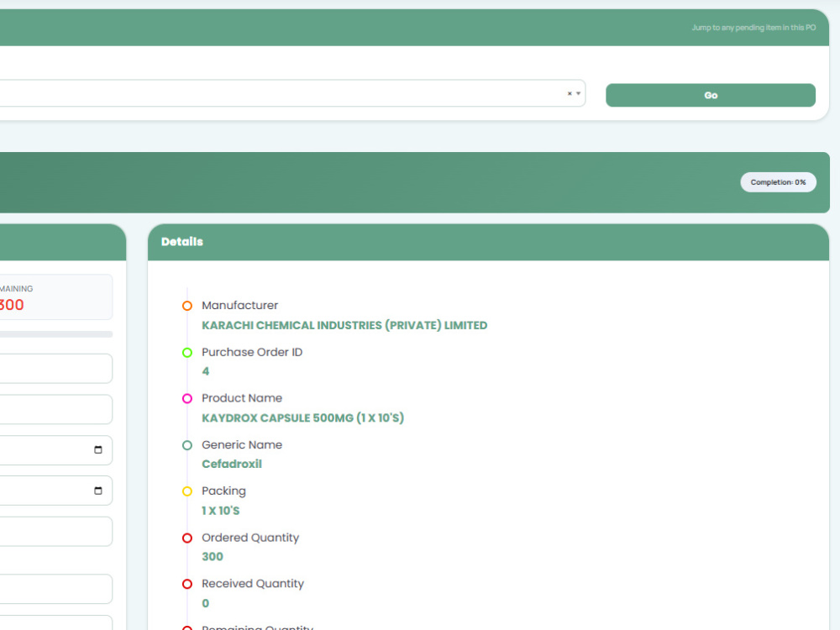
Task: Click the red Received Quantity marker
Action: (x=187, y=584)
